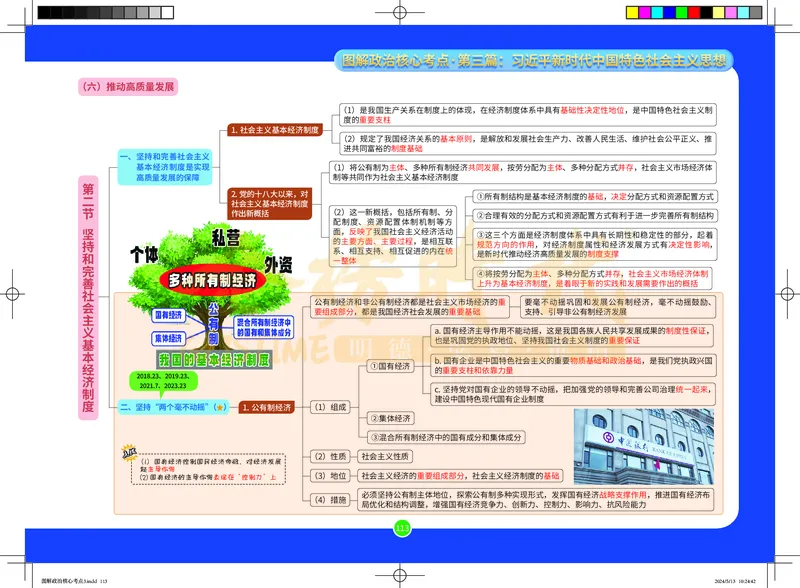Click the red 私营 label on the tree

pos(225,237)
